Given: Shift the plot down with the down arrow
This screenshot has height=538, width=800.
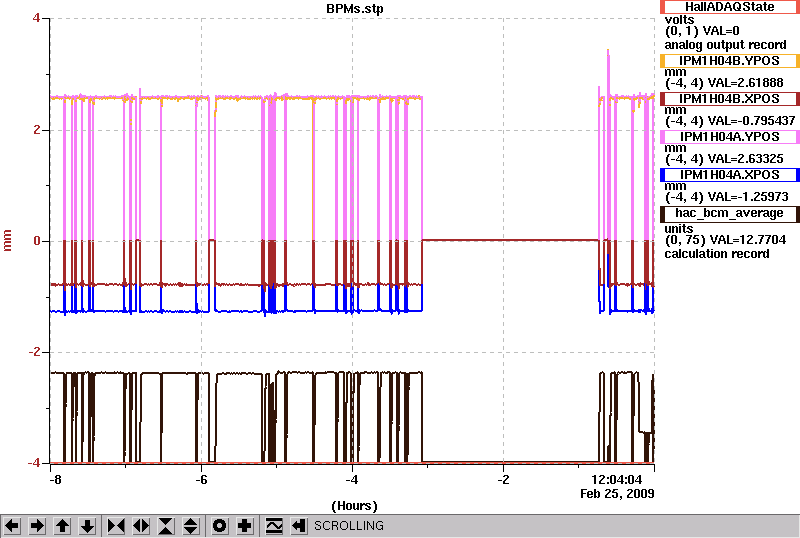Looking at the screenshot, I should pos(88,526).
